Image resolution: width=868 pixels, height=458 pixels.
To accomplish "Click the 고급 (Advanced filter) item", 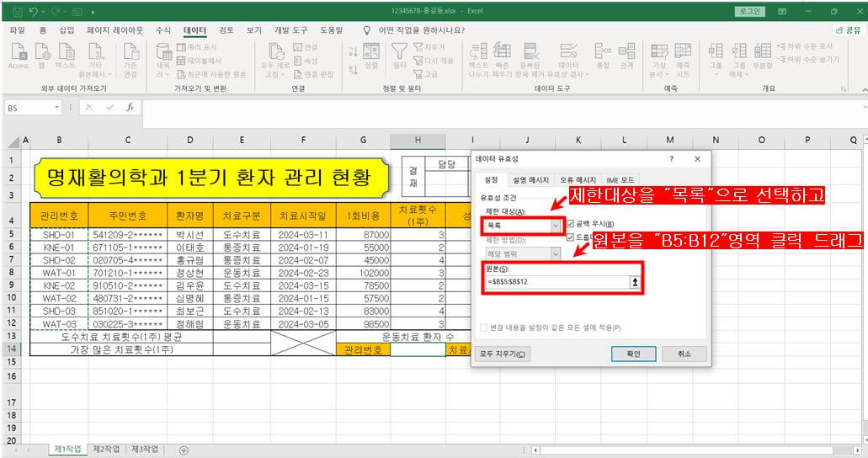I will 426,74.
